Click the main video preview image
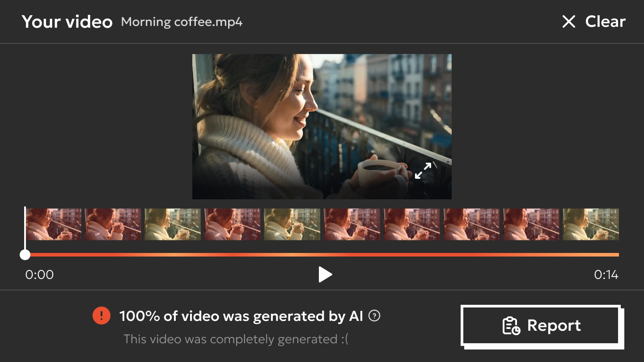Viewport: 644px width, 362px height. tap(322, 126)
